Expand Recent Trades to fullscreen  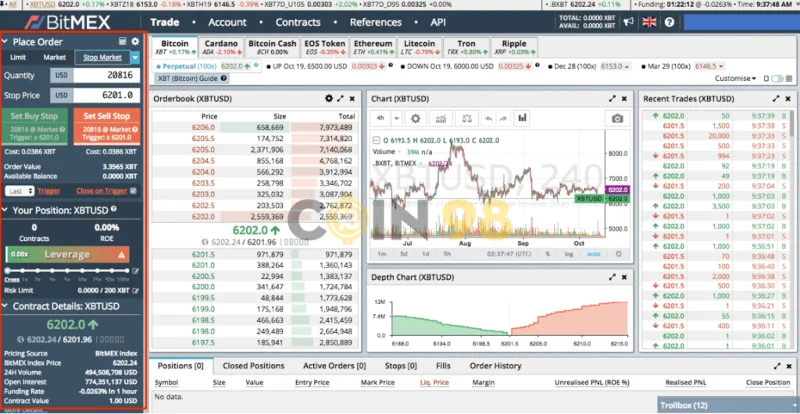(776, 99)
